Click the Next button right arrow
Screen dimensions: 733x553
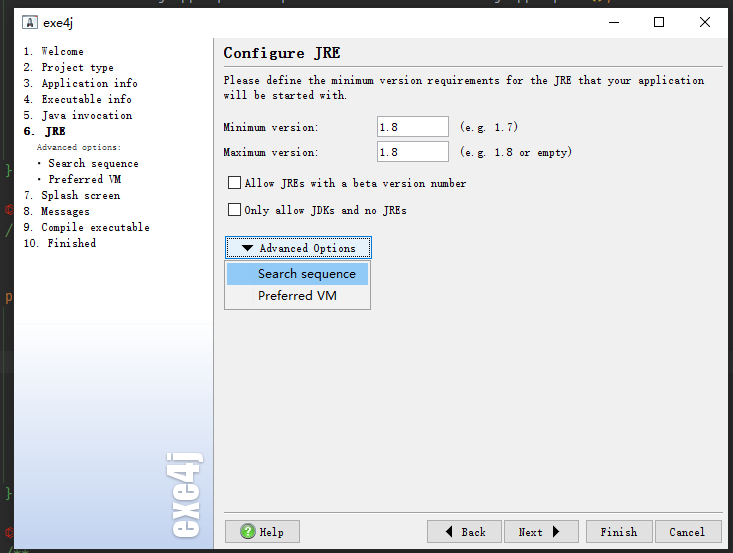coord(557,532)
